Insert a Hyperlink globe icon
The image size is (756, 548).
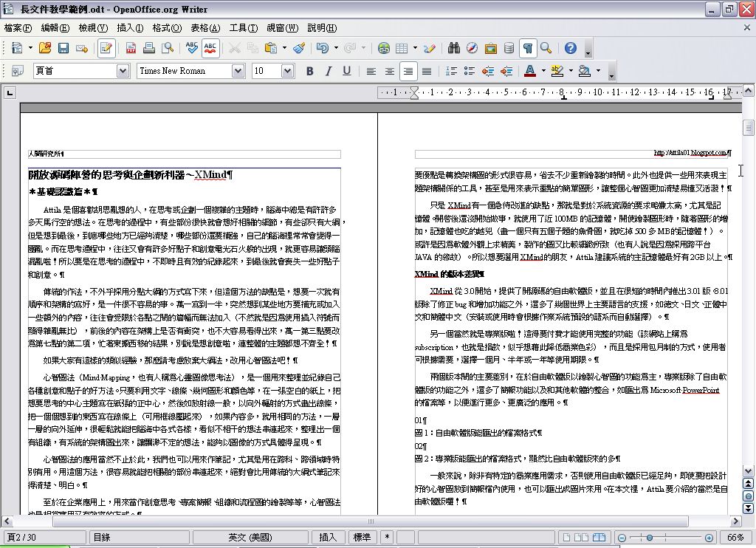point(384,48)
